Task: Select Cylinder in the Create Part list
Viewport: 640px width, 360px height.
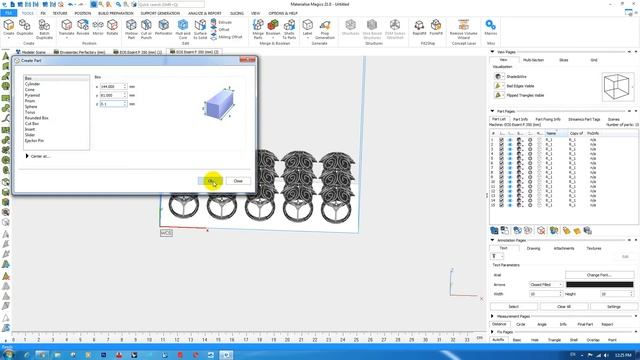Action: point(32,84)
